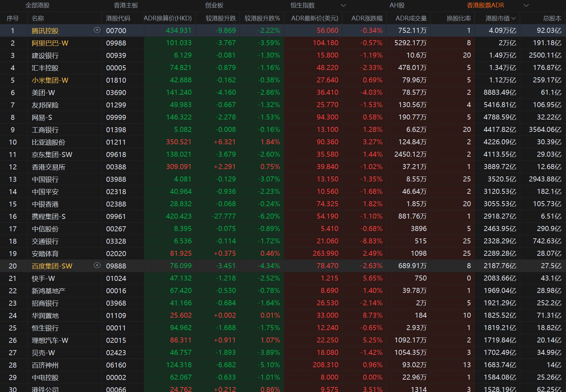566x392 pixels.
Task: Switch to the 香港主板 tab
Action: click(x=126, y=5)
